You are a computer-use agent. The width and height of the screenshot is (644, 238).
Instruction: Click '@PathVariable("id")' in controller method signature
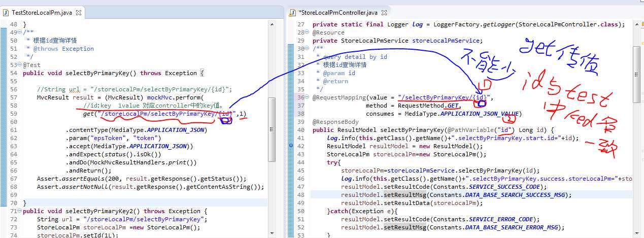tap(482, 130)
